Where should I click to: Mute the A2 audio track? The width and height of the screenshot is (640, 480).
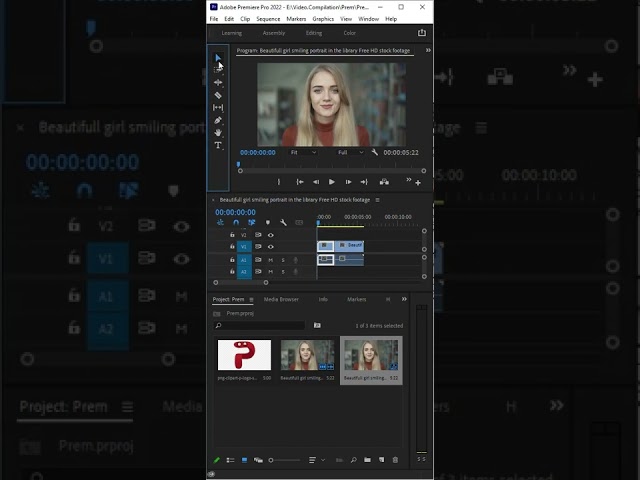(270, 272)
